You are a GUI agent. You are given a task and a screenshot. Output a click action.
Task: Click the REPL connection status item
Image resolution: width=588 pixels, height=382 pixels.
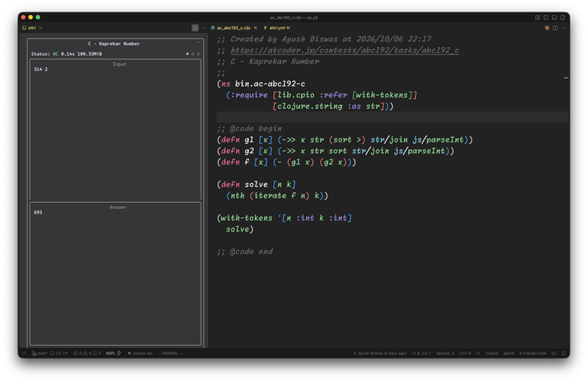click(x=113, y=353)
